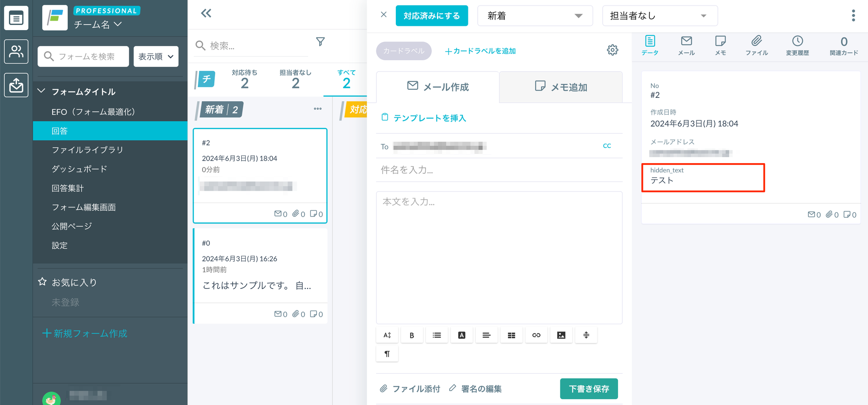Click the お気に入り favorites star
The width and height of the screenshot is (868, 405).
coord(42,282)
